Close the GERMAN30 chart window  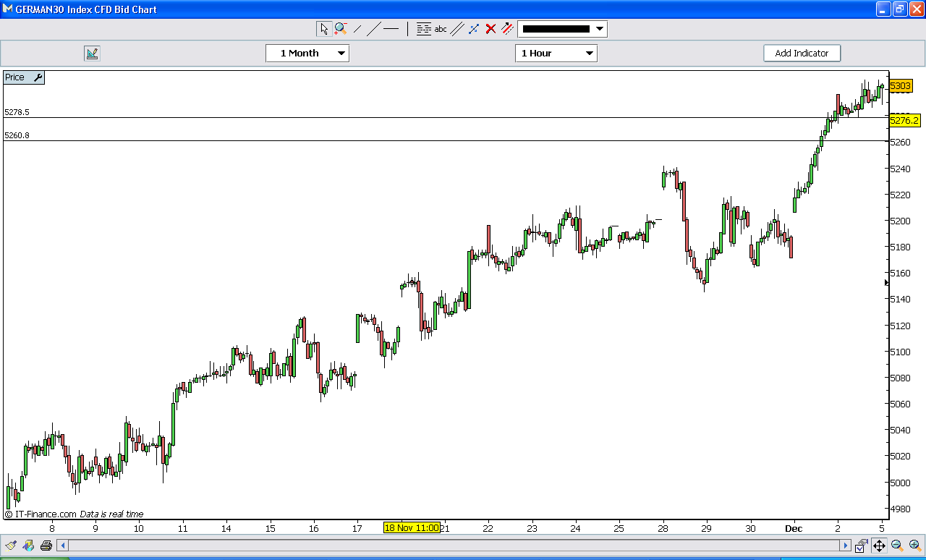pos(916,9)
